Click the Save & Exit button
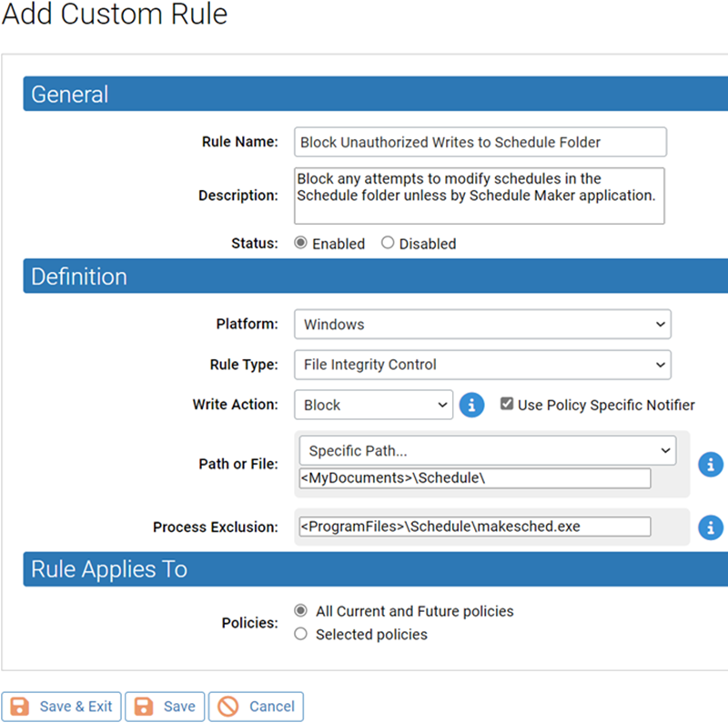 click(61, 707)
